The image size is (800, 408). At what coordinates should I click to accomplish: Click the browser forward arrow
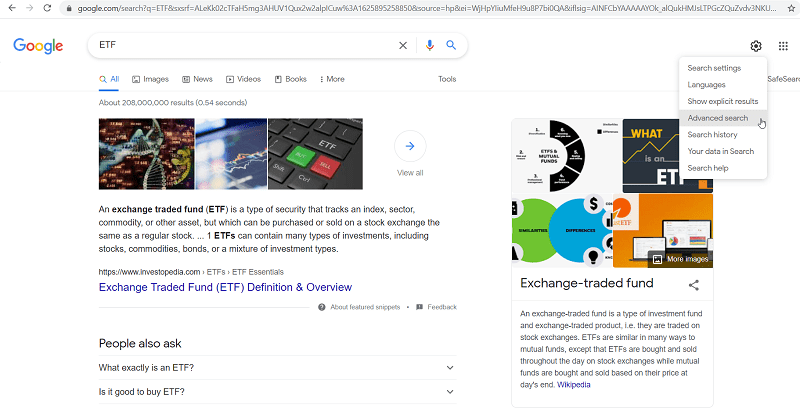point(30,8)
